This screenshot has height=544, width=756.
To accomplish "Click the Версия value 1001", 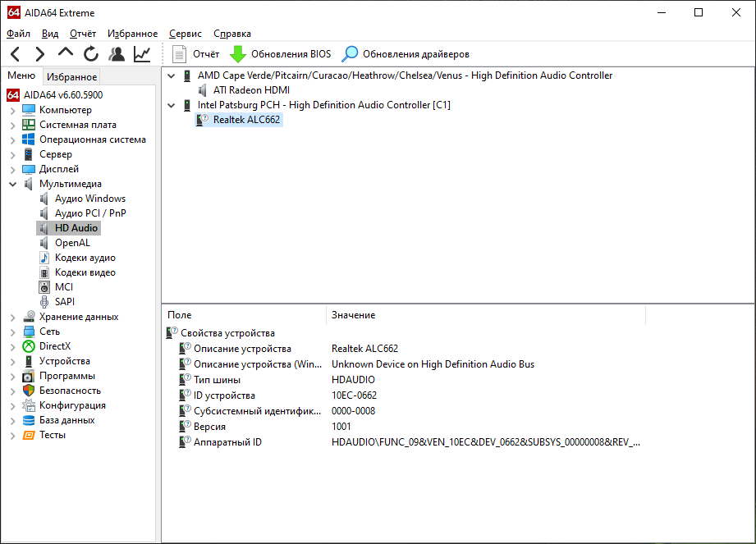I will click(341, 427).
